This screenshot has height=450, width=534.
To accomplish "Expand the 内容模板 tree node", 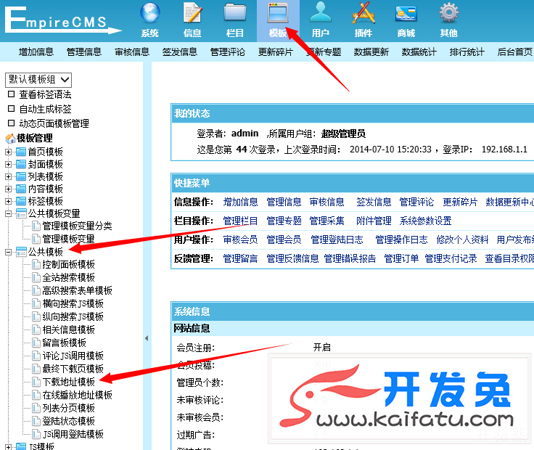I will coord(9,189).
